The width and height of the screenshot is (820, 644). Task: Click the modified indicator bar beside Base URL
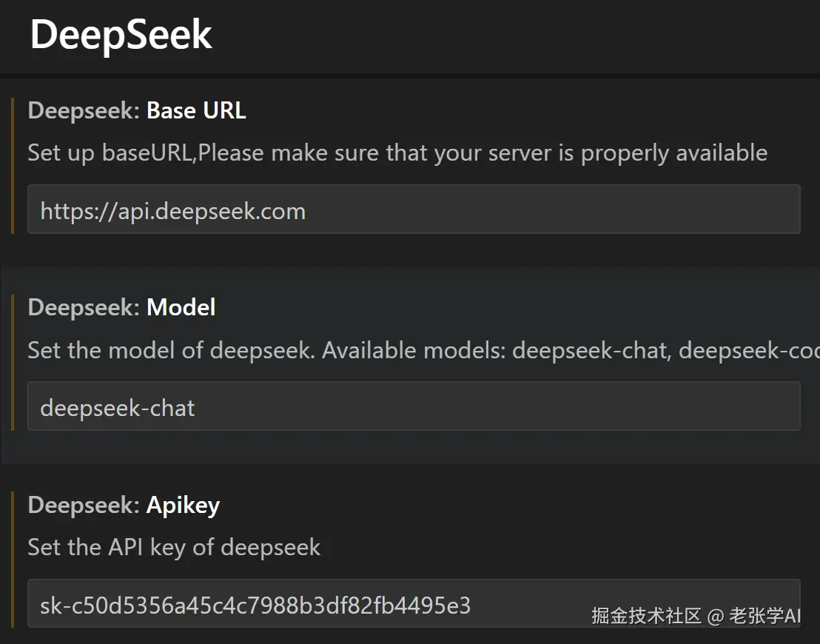(x=13, y=166)
